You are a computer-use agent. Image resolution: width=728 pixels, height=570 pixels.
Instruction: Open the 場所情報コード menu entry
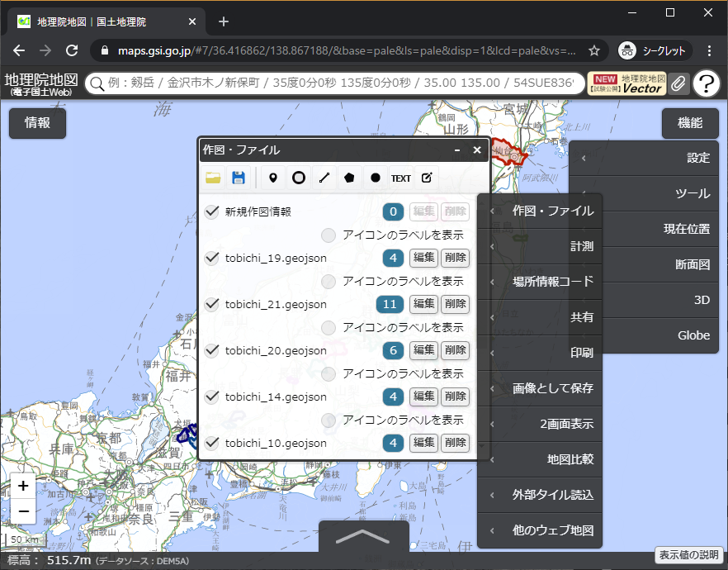click(x=540, y=282)
